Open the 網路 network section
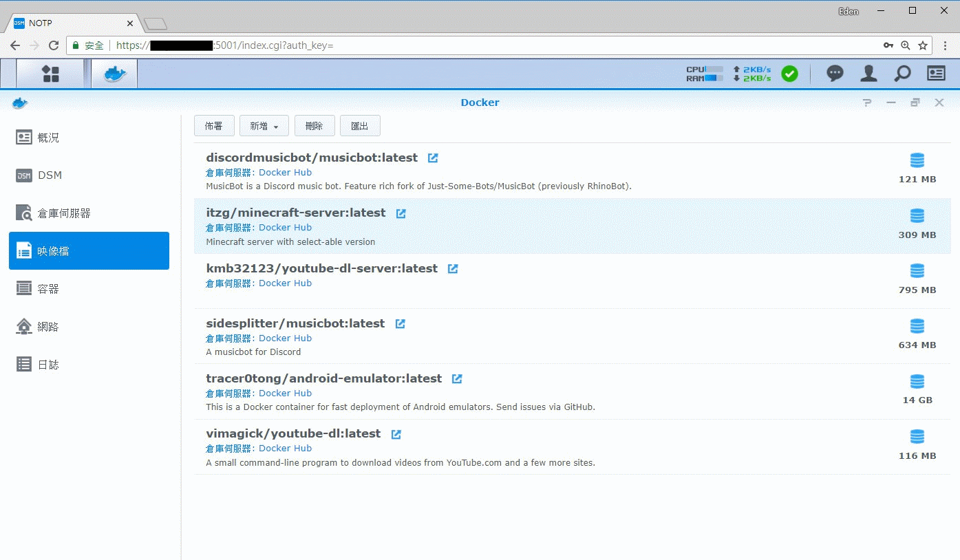Image resolution: width=960 pixels, height=560 pixels. point(89,327)
